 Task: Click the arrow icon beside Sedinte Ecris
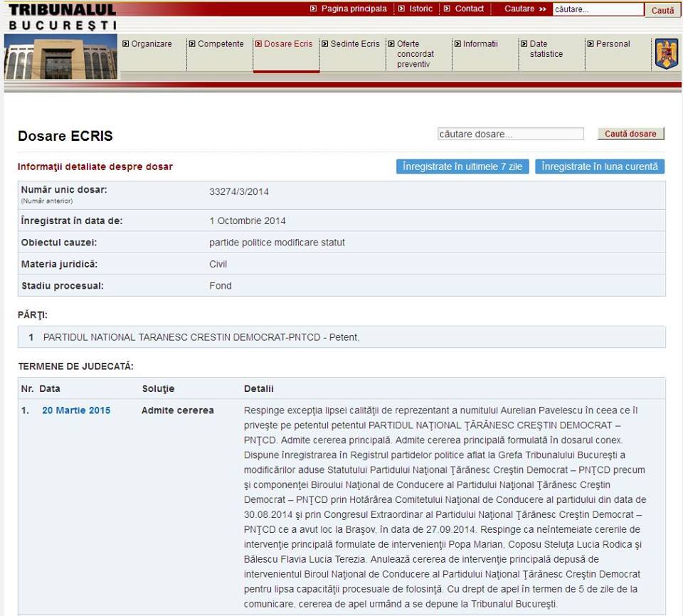coord(325,43)
